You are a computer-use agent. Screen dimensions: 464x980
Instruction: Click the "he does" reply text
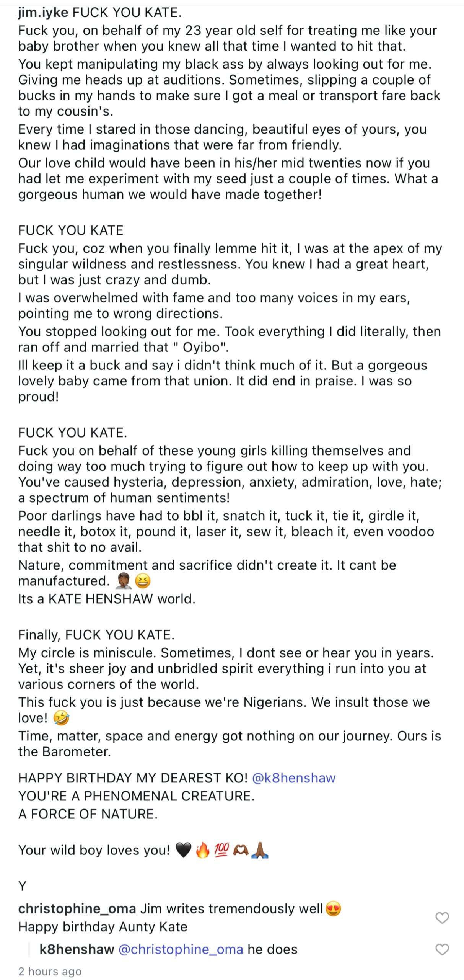[x=272, y=949]
